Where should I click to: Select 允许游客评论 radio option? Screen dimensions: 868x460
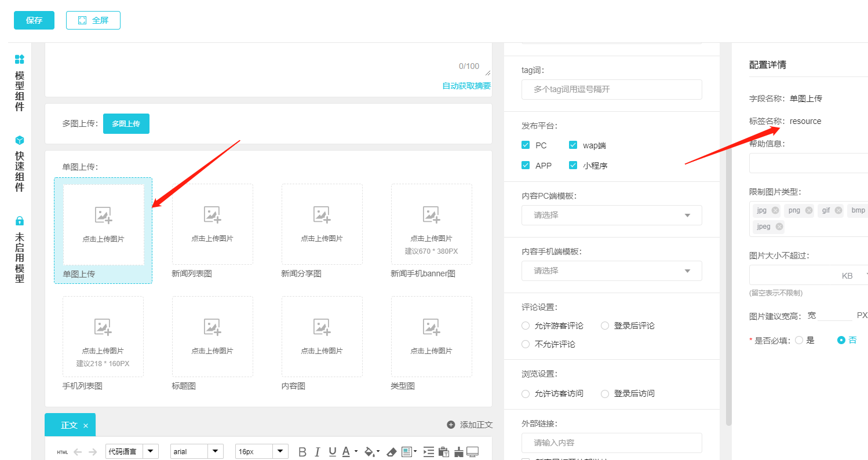tap(526, 326)
